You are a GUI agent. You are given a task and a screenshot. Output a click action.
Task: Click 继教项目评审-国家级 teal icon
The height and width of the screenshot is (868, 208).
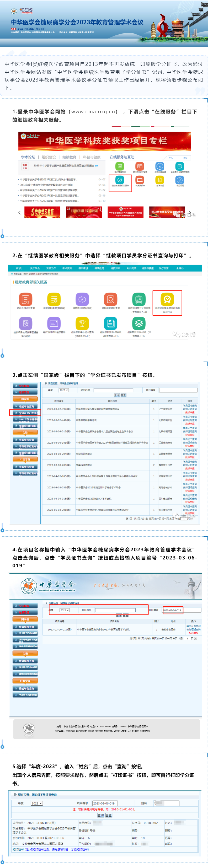point(111,324)
